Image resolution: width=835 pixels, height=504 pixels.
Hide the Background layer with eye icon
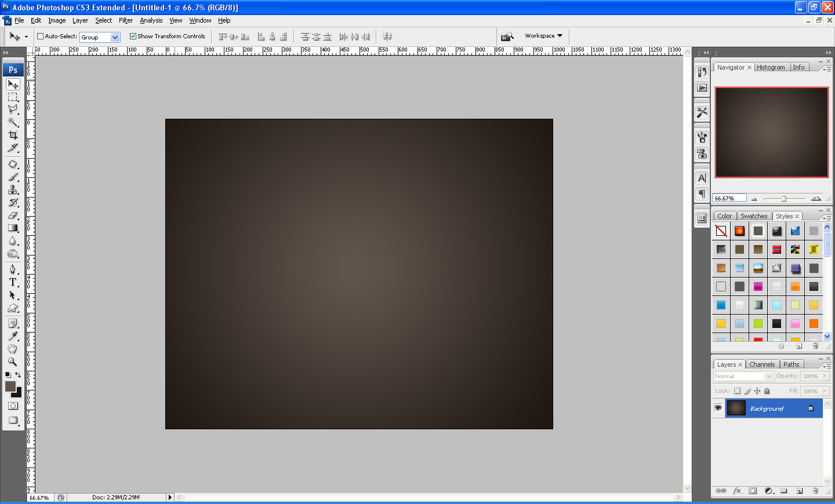coord(718,408)
